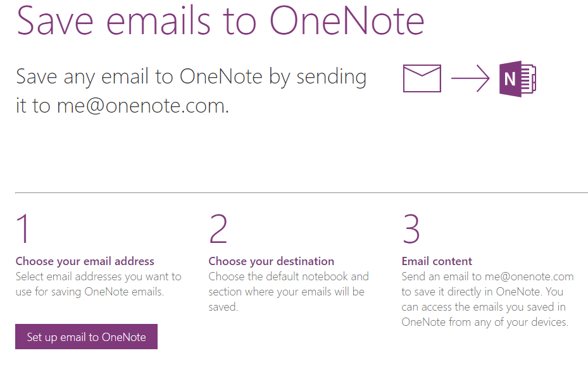Click the arrow between envelope and OneNote
The image size is (588, 372).
[468, 78]
